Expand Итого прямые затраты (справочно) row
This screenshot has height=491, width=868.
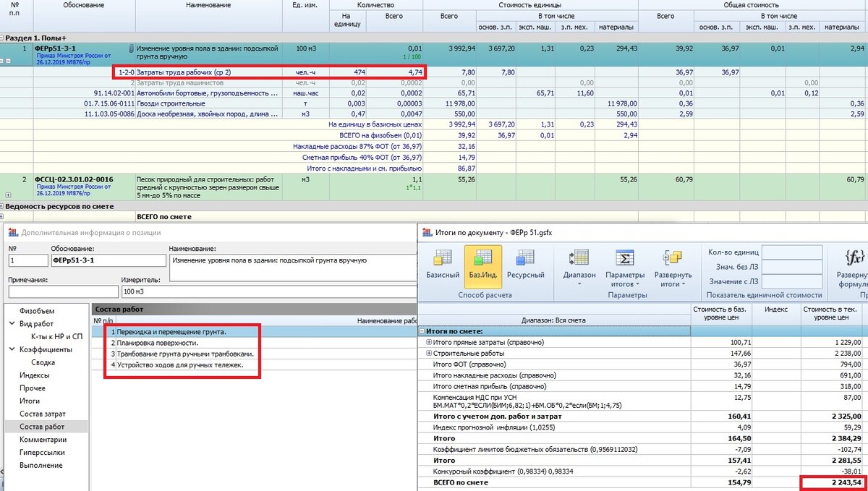[x=429, y=342]
